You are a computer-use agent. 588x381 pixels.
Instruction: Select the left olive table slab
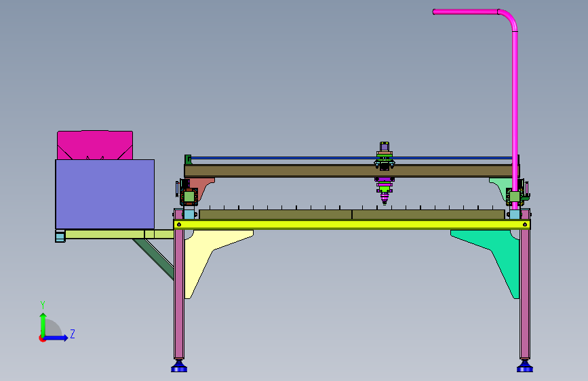275,214
